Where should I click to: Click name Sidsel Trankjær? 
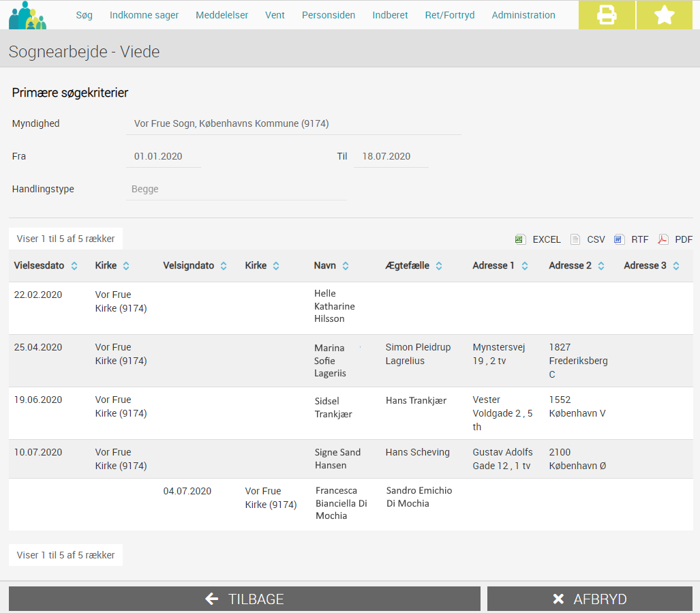tap(333, 408)
